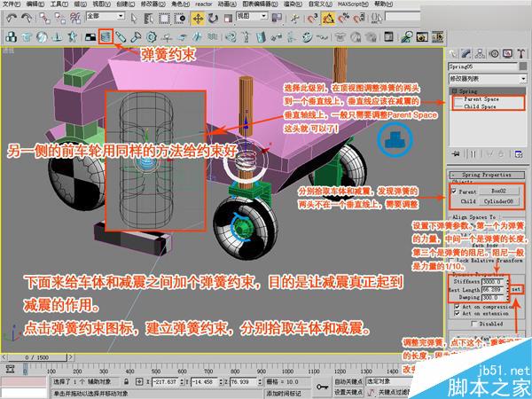Activate the Select and Move tool

(x=197, y=18)
